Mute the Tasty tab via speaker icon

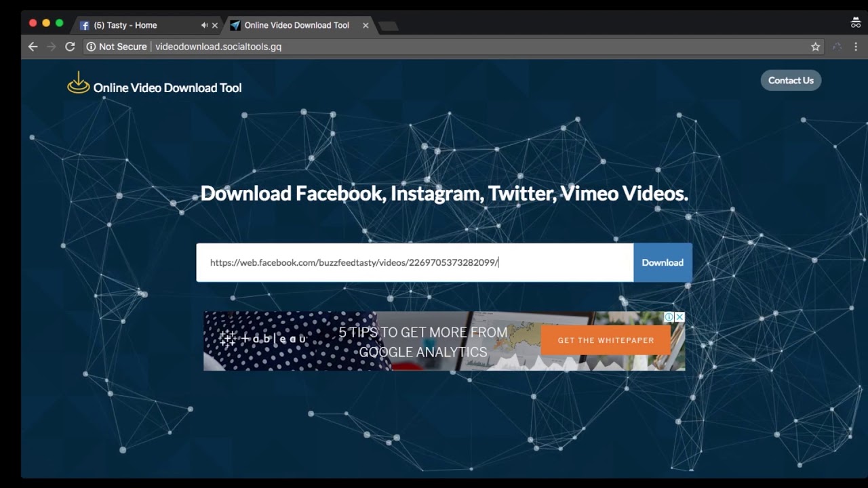click(204, 25)
